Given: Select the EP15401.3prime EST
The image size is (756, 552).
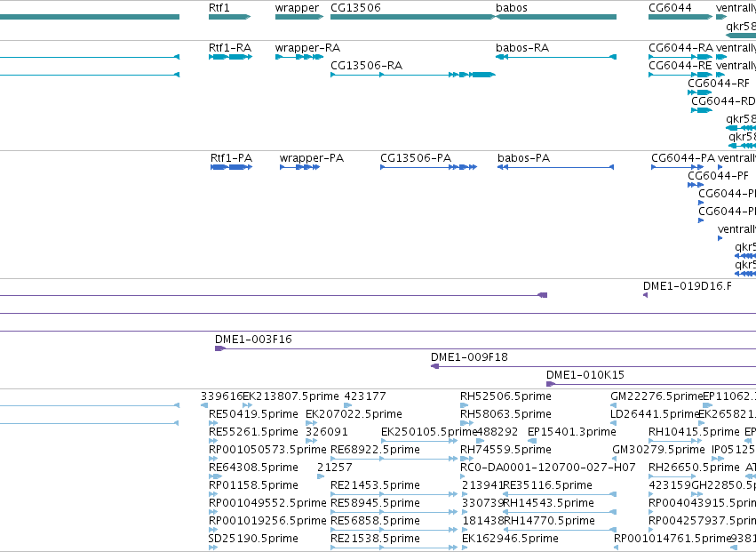Looking at the screenshot, I should point(532,442).
